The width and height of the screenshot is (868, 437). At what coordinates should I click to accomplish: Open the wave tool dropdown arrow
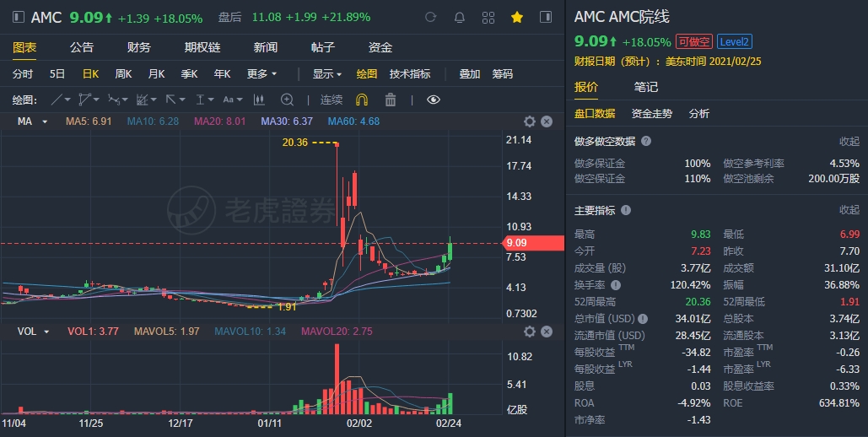(x=125, y=100)
